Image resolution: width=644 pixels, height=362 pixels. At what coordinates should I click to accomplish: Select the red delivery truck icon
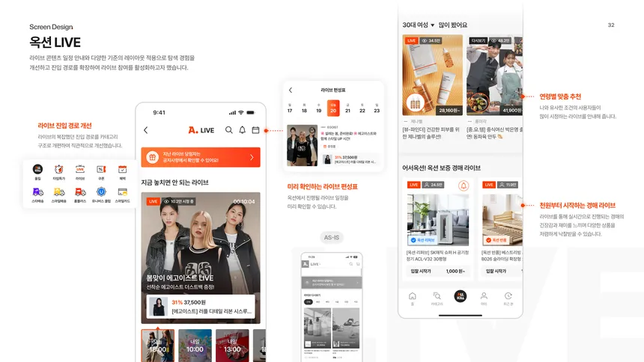point(80,191)
